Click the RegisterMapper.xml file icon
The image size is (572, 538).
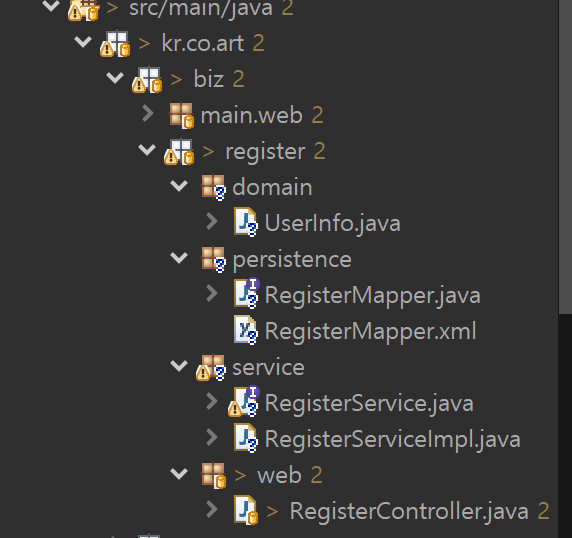(246, 330)
